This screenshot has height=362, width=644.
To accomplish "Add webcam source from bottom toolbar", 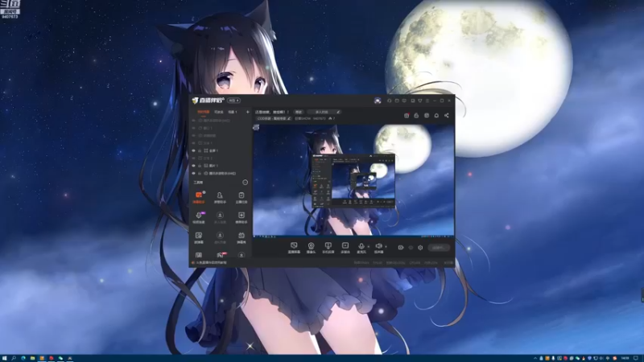I will pyautogui.click(x=311, y=248).
